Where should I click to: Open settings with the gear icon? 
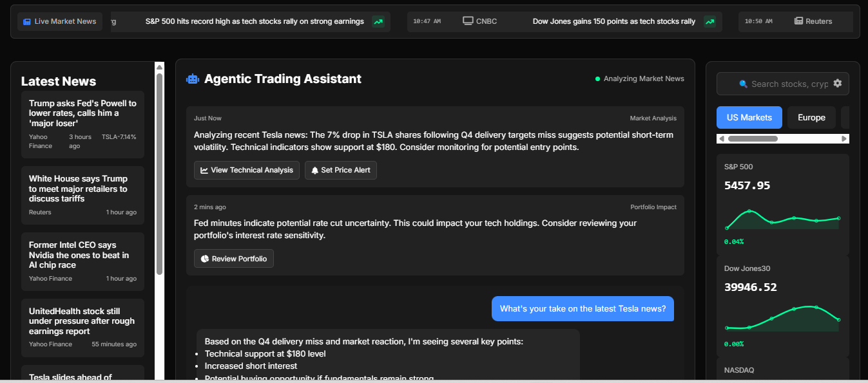[x=838, y=83]
